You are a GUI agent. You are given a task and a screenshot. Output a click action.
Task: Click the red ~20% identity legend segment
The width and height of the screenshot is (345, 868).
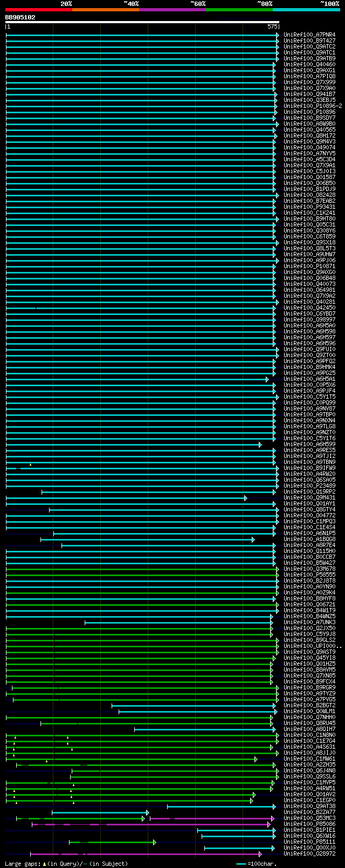pyautogui.click(x=39, y=9)
